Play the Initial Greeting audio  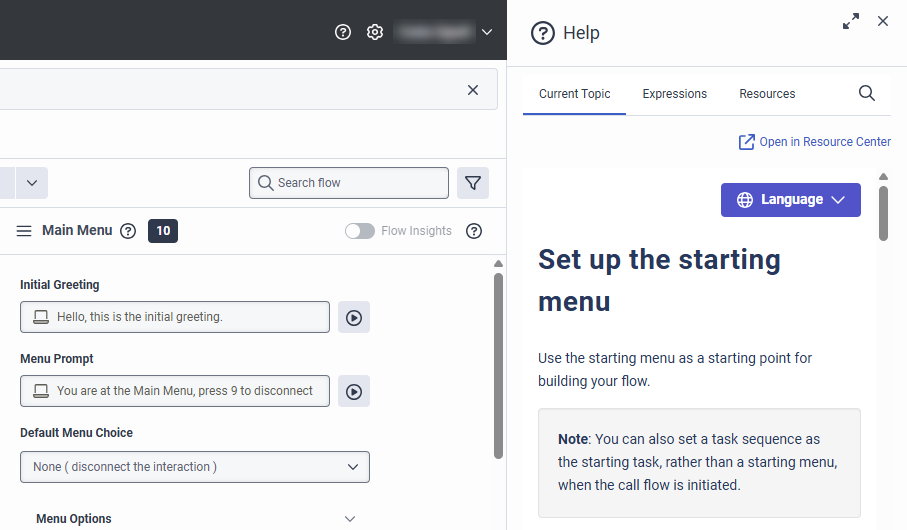(354, 318)
